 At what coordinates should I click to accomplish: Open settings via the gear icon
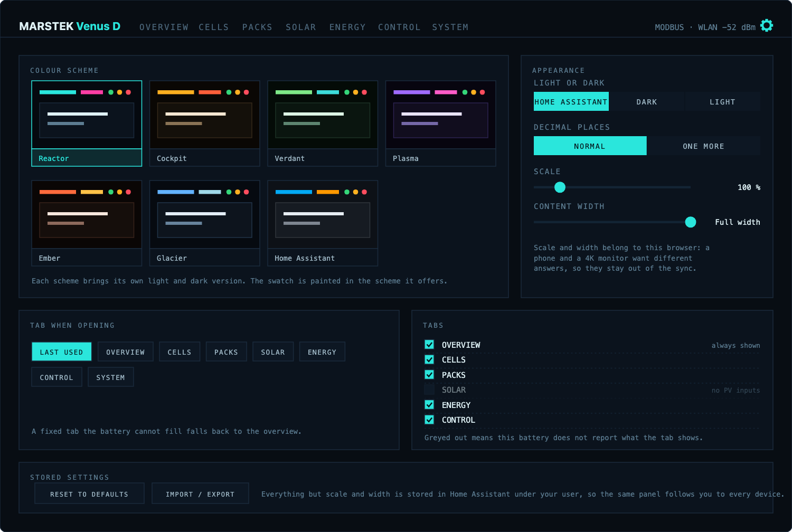coord(766,25)
